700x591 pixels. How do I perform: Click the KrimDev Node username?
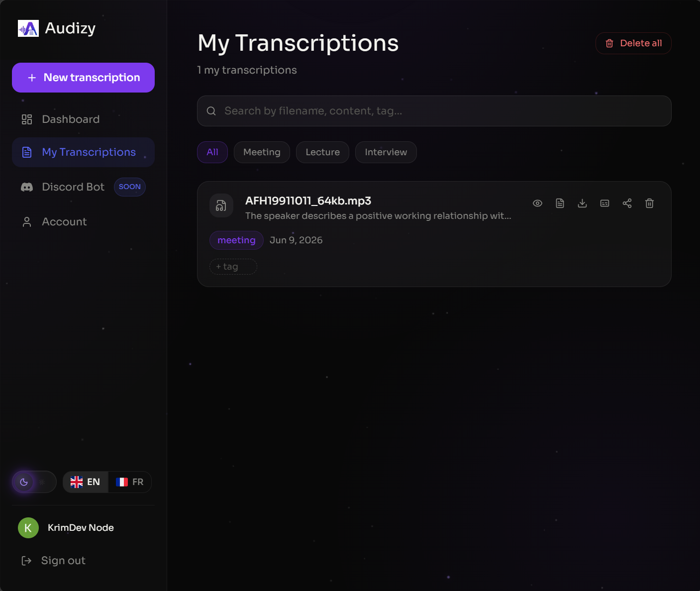click(x=81, y=528)
